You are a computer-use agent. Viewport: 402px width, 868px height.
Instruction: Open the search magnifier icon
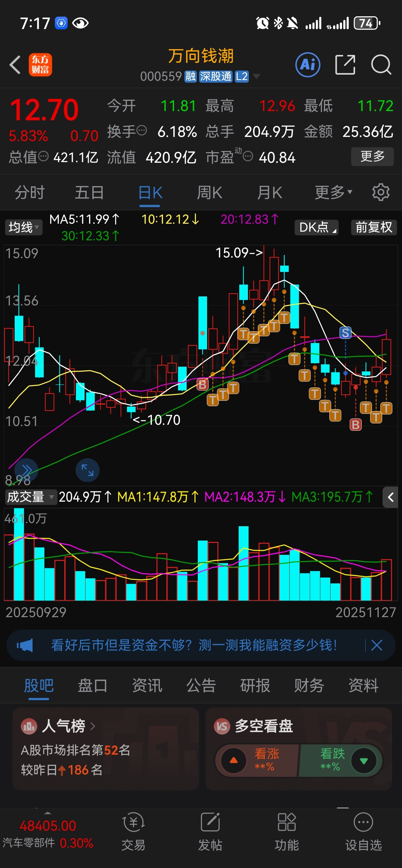click(381, 65)
